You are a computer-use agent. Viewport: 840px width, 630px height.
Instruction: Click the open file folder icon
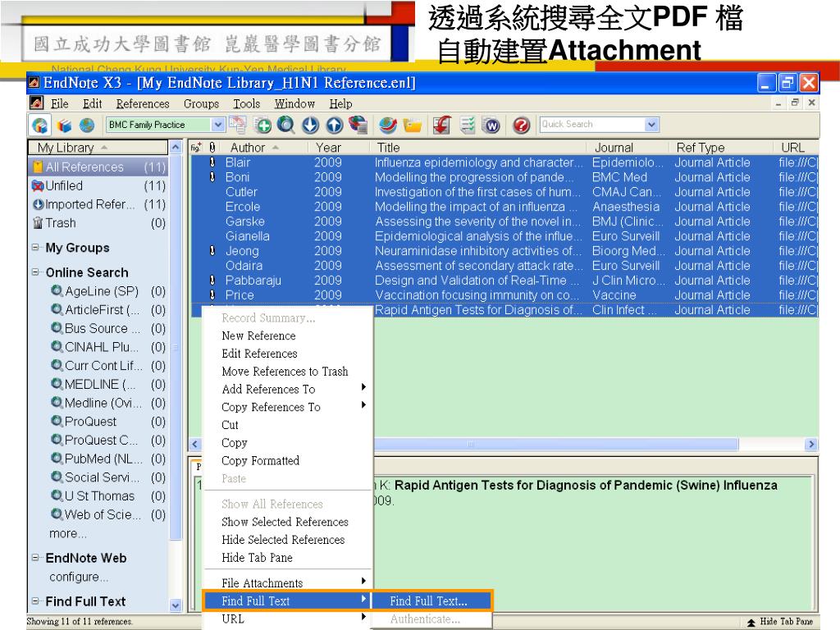413,125
